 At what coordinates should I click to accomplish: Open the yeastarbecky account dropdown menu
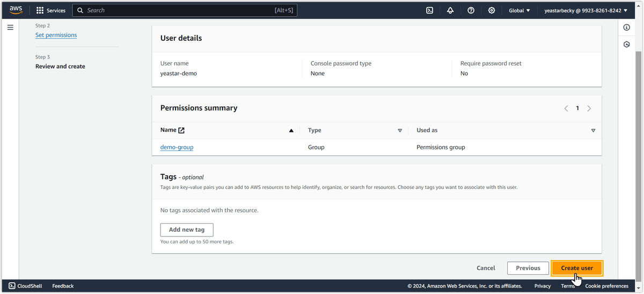click(x=585, y=10)
